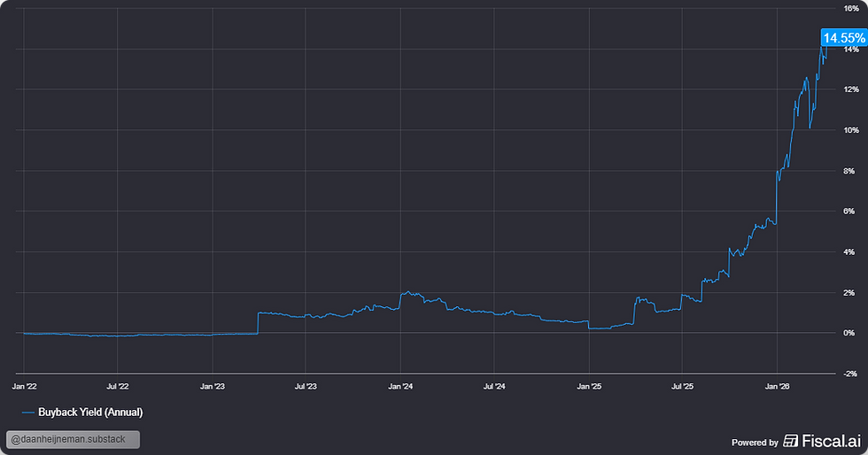Viewport: 868px width, 455px height.
Task: Click the -2% y-axis label
Action: [849, 374]
